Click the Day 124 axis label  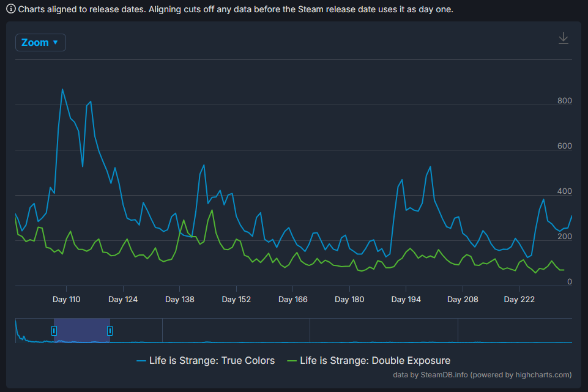[x=123, y=300]
